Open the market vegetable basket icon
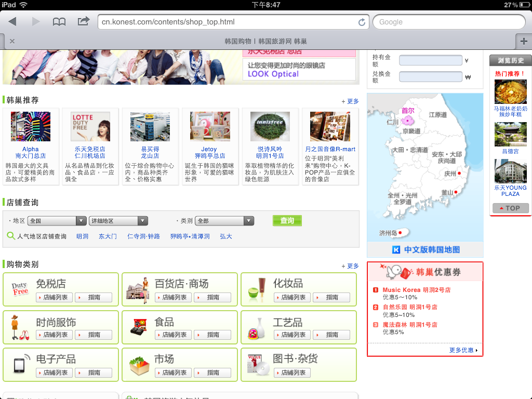This screenshot has height=399, width=532. [139, 366]
